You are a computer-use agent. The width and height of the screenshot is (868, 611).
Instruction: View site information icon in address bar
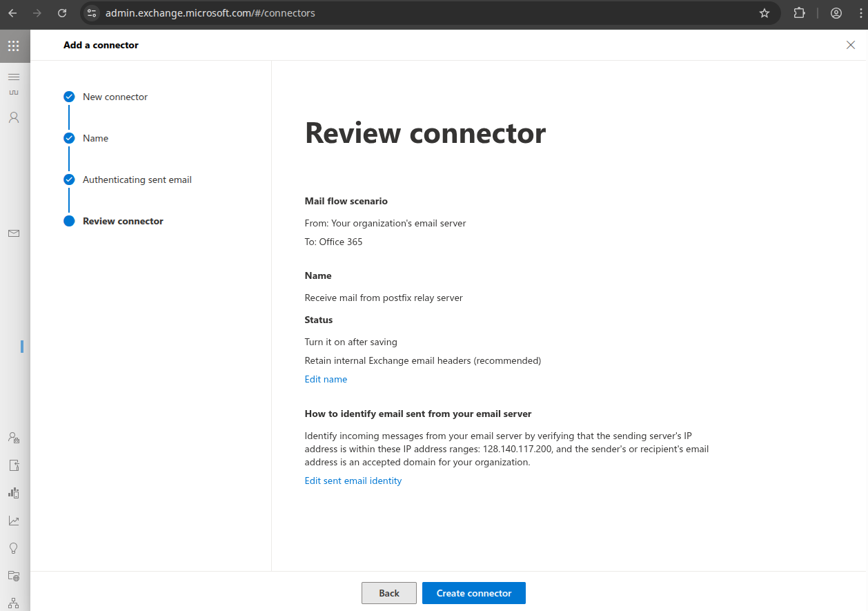(92, 13)
